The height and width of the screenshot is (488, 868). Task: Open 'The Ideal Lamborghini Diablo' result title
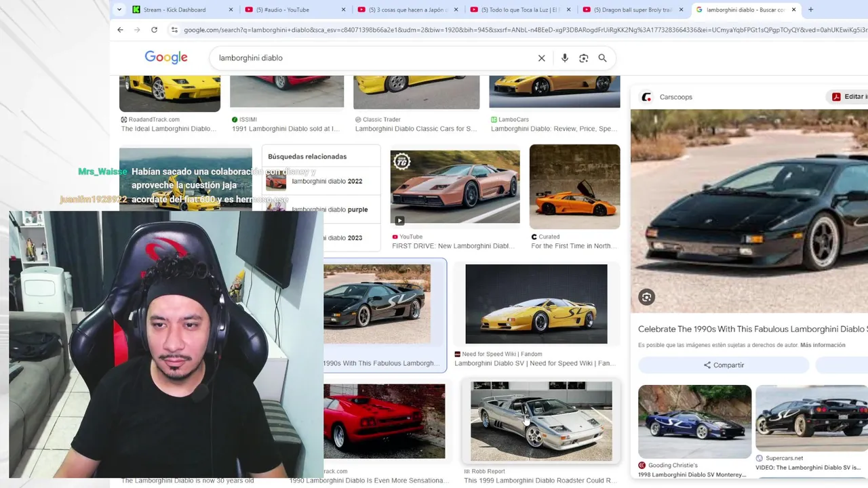[169, 129]
